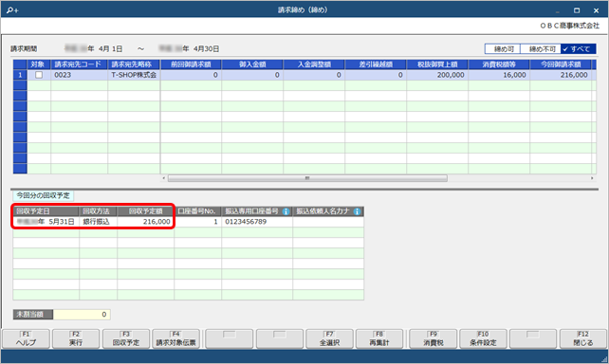Click the 前回御請求額 column header
The image size is (609, 364).
[191, 64]
